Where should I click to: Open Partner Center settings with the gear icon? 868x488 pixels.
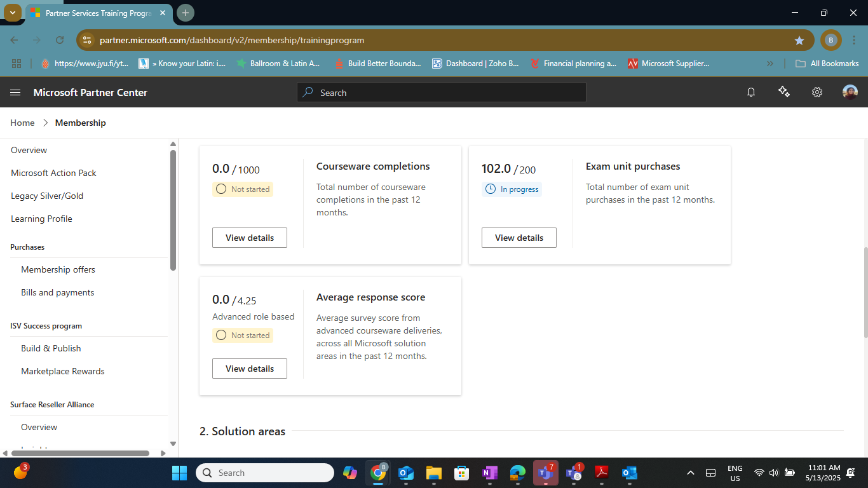(x=817, y=92)
